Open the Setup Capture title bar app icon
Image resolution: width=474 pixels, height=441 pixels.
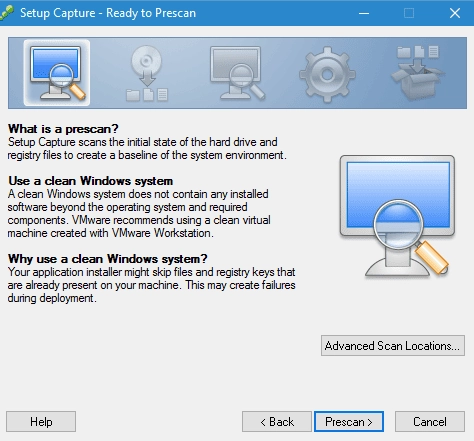pyautogui.click(x=7, y=13)
